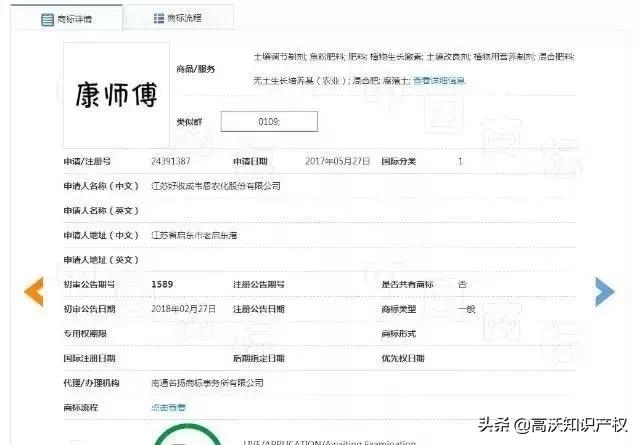The image size is (640, 445).
Task: Click the 申请/注册号 label
Action: coord(87,161)
